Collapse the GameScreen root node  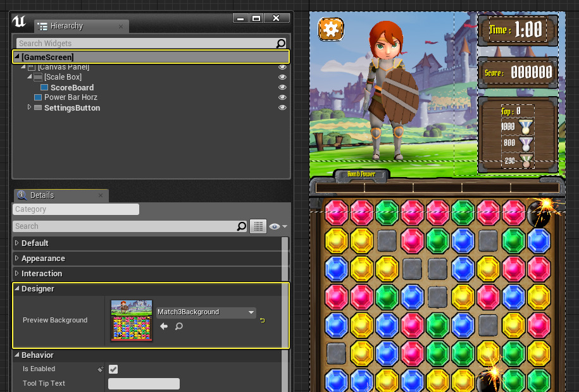tap(16, 56)
